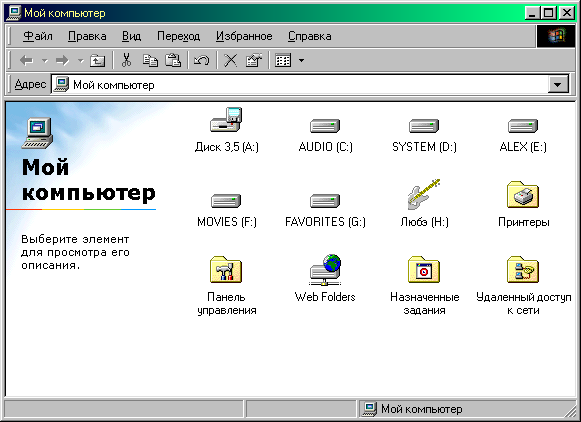
Task: Open the Правка menu
Action: (87, 36)
